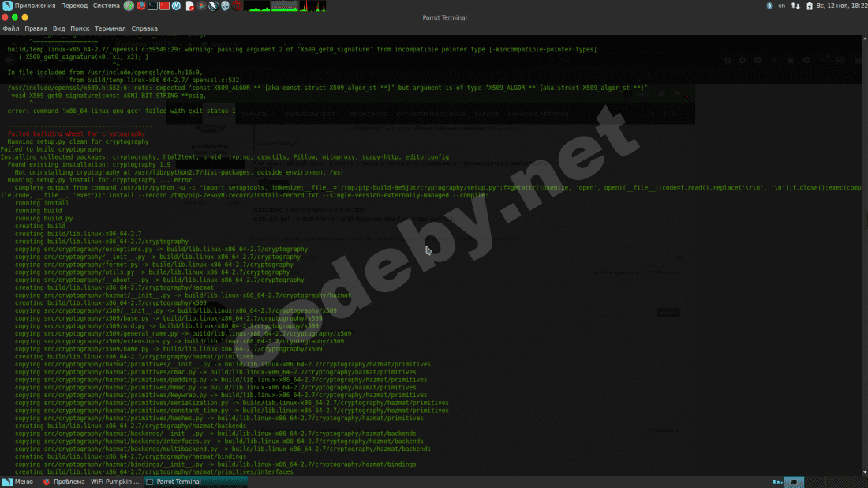
Task: Expand the Поиск menu
Action: click(80, 28)
